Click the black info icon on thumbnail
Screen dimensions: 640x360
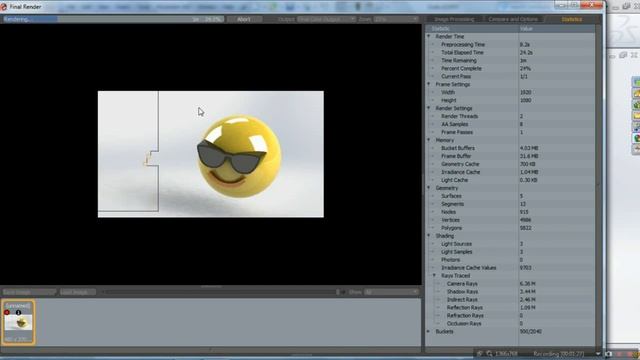(18, 312)
